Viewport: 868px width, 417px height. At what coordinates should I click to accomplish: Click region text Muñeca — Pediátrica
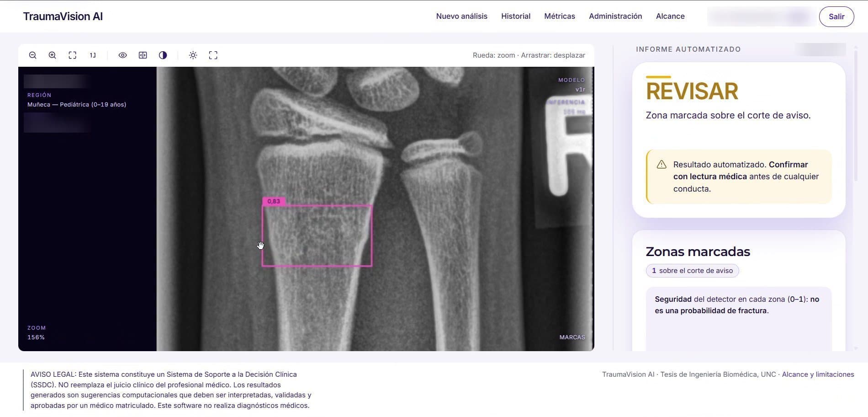coord(77,105)
